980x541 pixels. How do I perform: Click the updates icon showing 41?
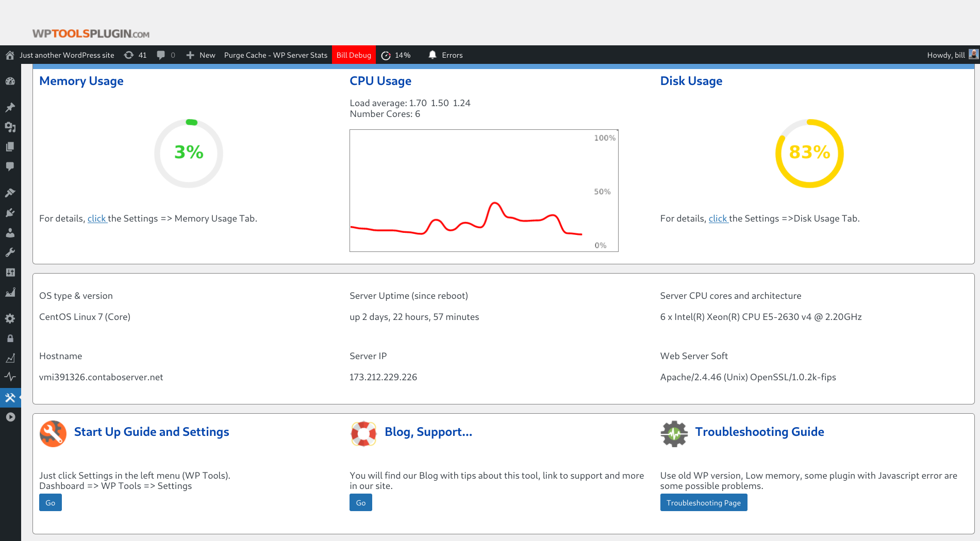(x=136, y=55)
